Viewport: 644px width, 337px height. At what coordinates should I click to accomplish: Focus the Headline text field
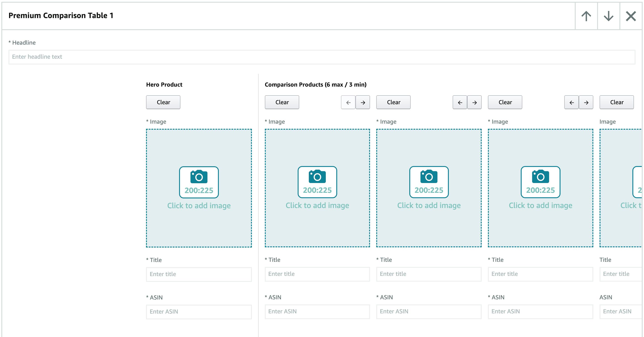[322, 57]
